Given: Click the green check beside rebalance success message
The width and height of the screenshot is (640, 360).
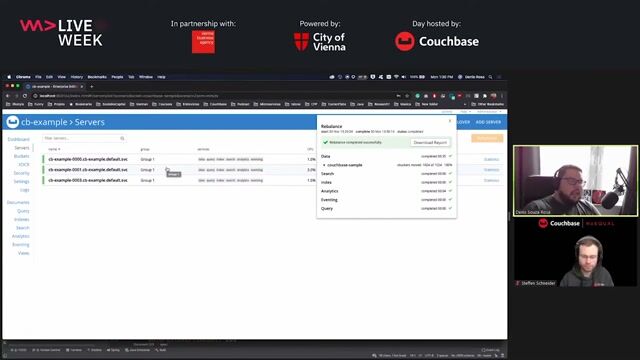Looking at the screenshot, I should (326, 142).
